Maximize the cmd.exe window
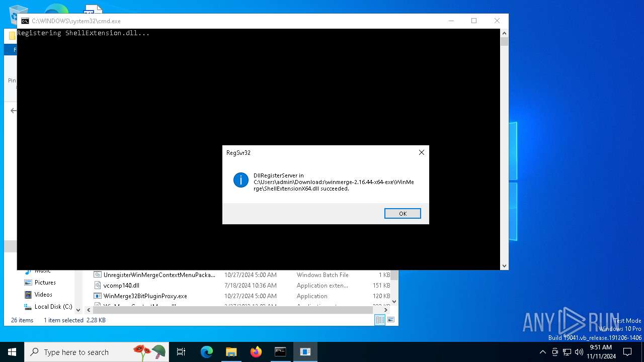 (474, 21)
